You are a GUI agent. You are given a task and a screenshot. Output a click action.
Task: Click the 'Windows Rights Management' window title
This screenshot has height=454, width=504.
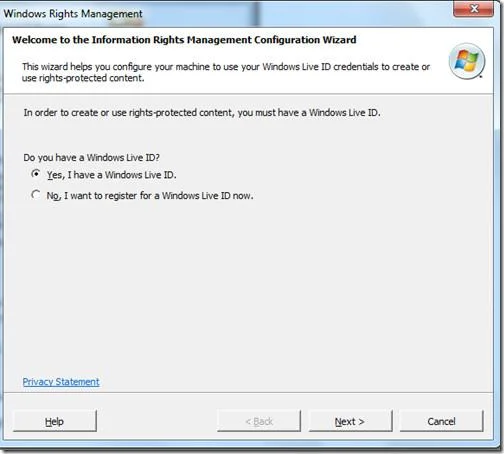73,14
